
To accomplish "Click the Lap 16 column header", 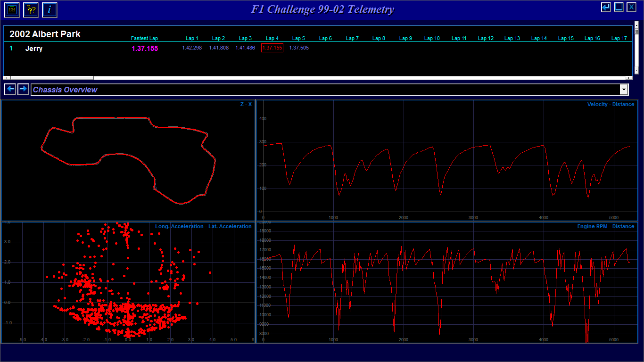I will pos(592,39).
